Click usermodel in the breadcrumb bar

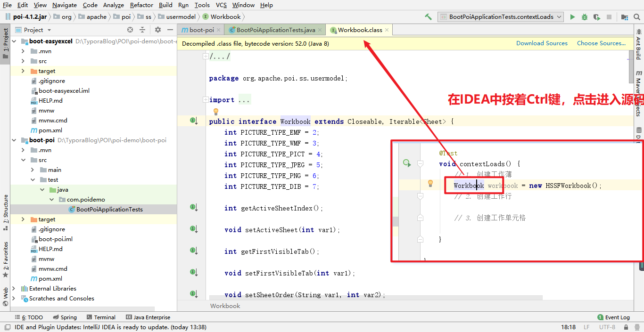pyautogui.click(x=177, y=17)
